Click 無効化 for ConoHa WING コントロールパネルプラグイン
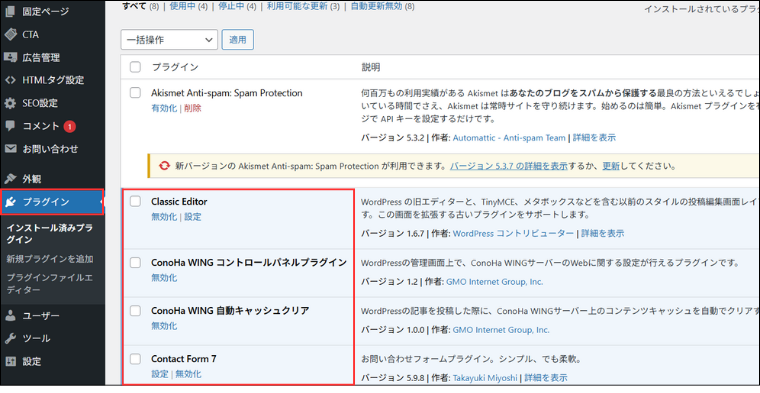Viewport: 760px width, 393px height. tap(164, 278)
